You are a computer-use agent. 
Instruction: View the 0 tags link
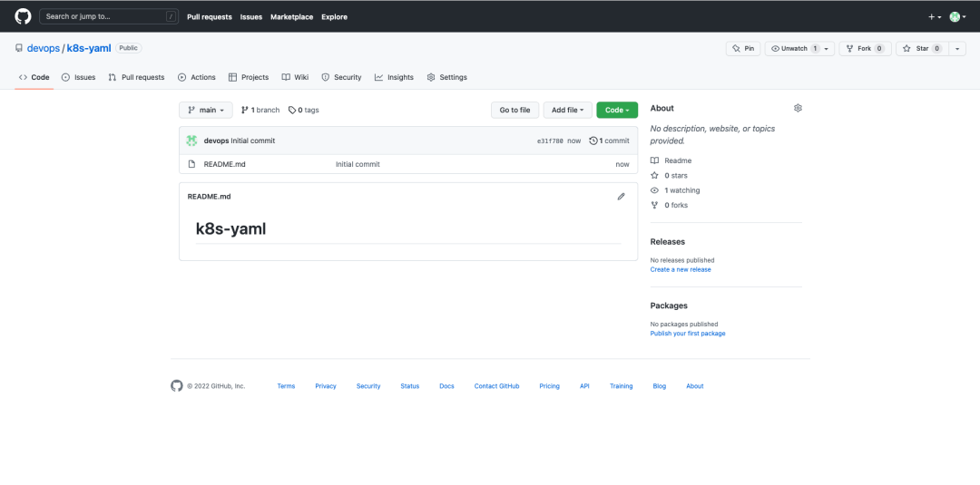point(304,110)
